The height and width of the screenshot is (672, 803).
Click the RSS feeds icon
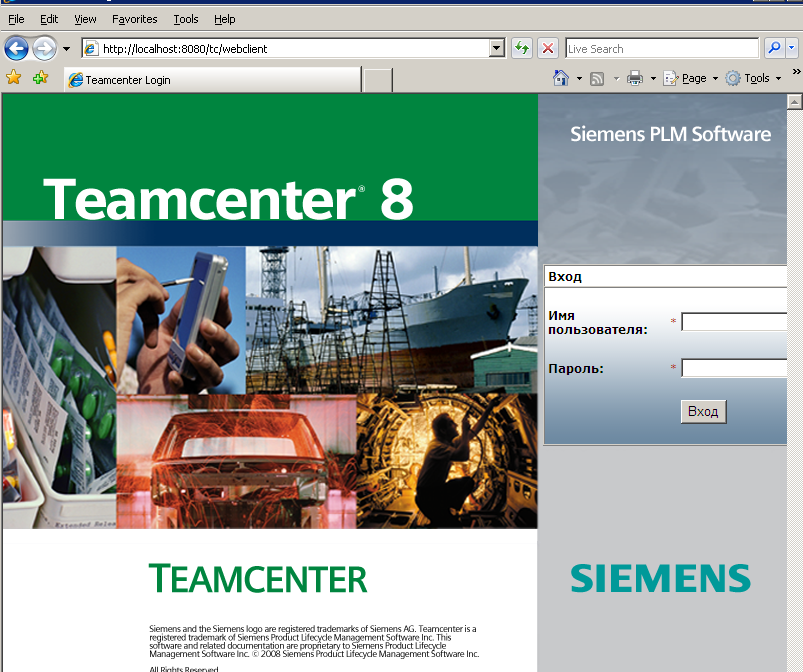coord(597,78)
